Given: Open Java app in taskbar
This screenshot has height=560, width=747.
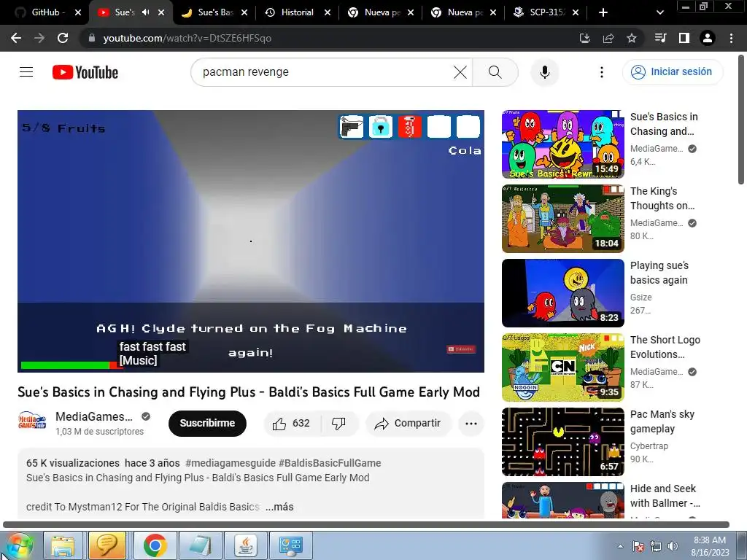Looking at the screenshot, I should (x=245, y=545).
